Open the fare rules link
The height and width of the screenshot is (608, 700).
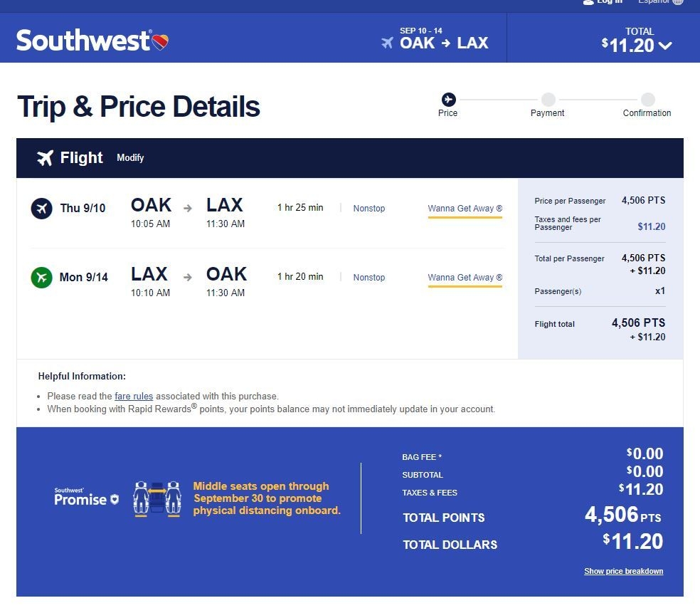134,397
